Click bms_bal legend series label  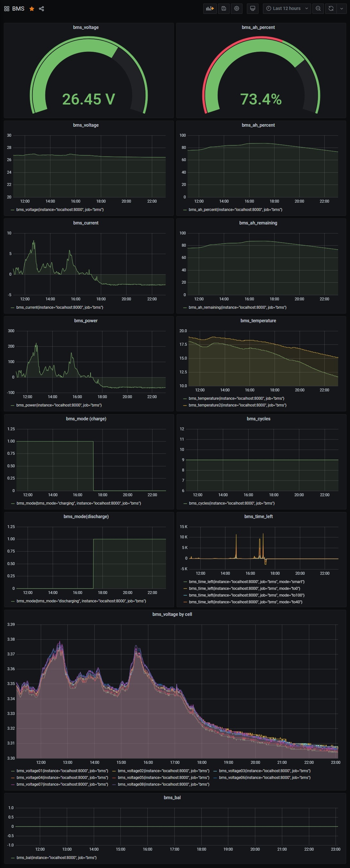[x=57, y=858]
